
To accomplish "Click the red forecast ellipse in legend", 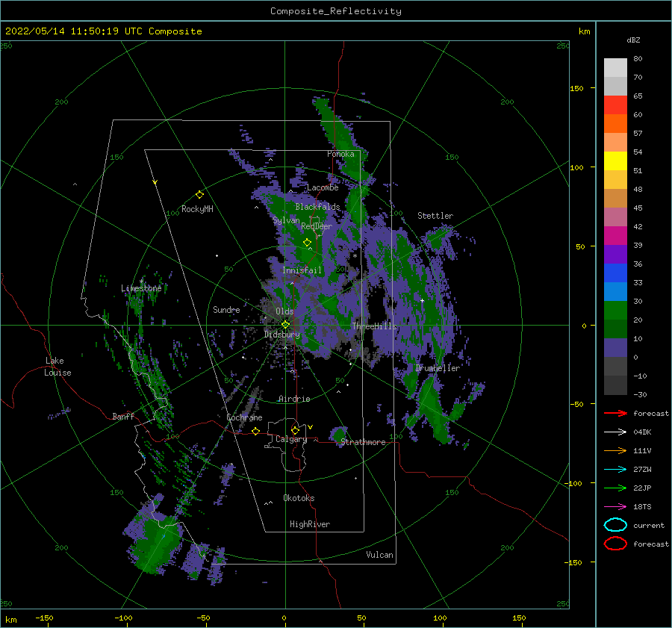I will pyautogui.click(x=615, y=544).
